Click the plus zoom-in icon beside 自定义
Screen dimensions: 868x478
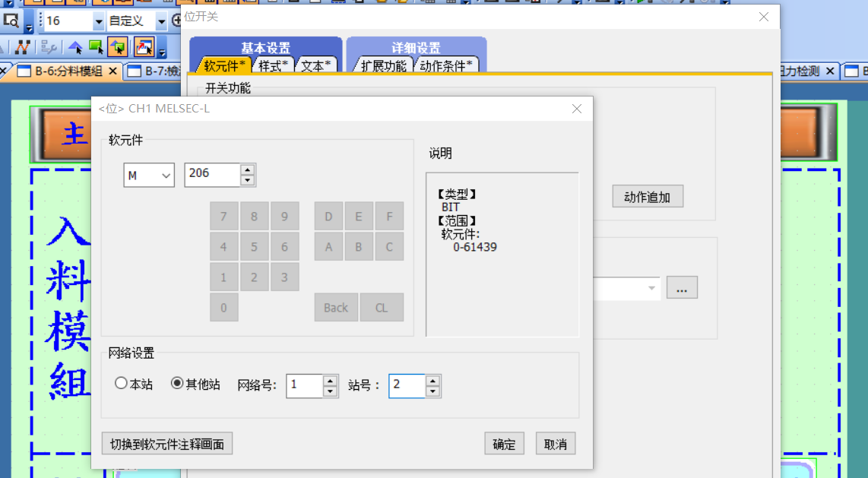pos(177,21)
